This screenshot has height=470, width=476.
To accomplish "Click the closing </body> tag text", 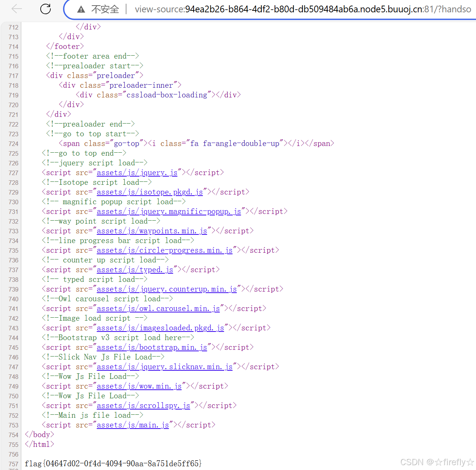I will (40, 435).
